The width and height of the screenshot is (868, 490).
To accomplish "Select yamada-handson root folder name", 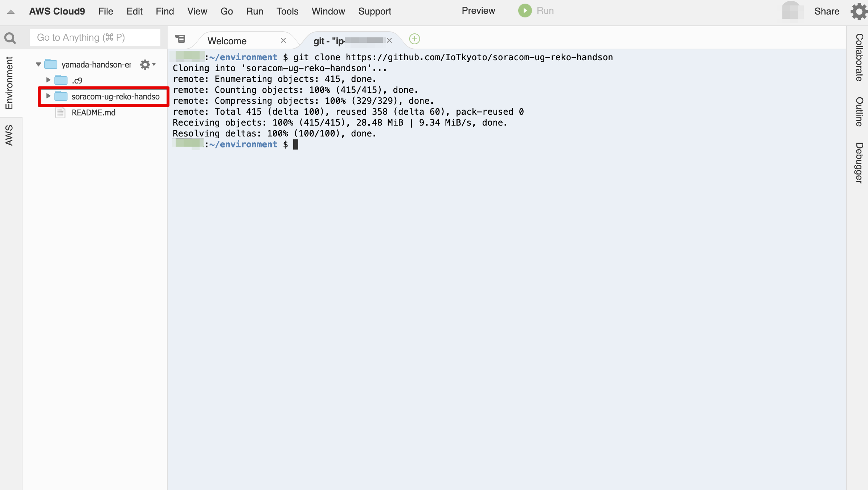I will [96, 65].
